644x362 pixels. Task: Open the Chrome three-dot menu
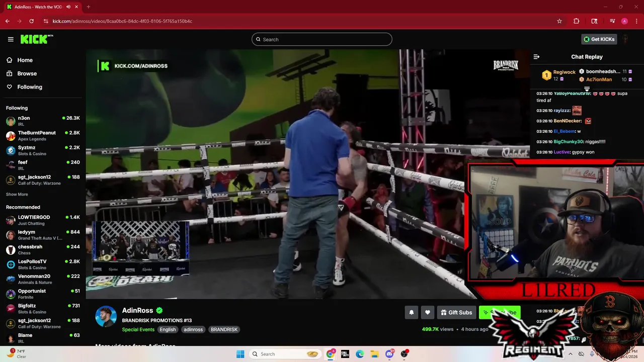tap(635, 21)
